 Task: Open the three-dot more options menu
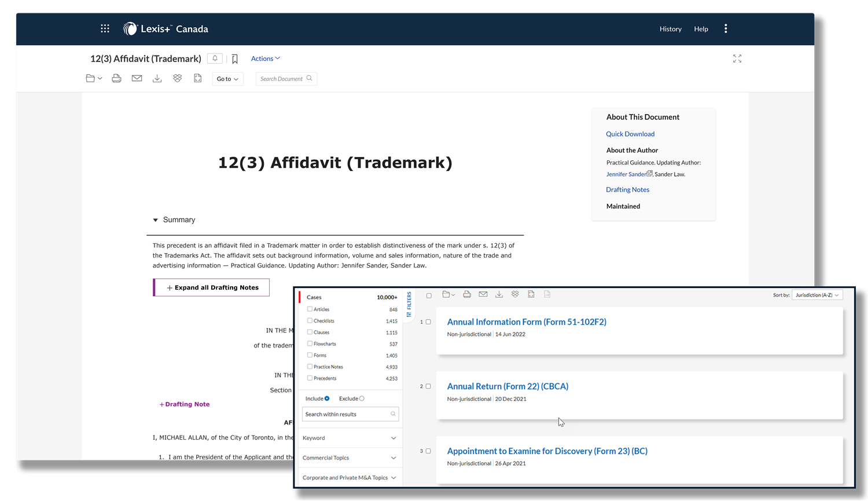click(726, 28)
